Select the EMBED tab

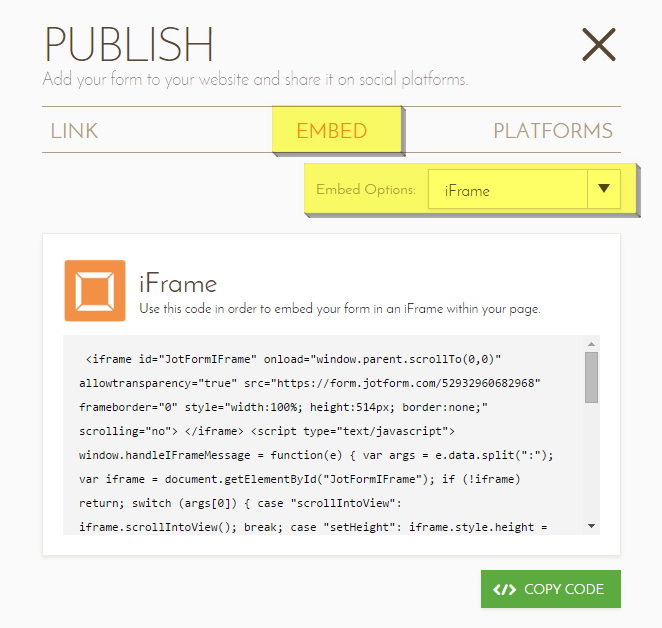tap(332, 131)
